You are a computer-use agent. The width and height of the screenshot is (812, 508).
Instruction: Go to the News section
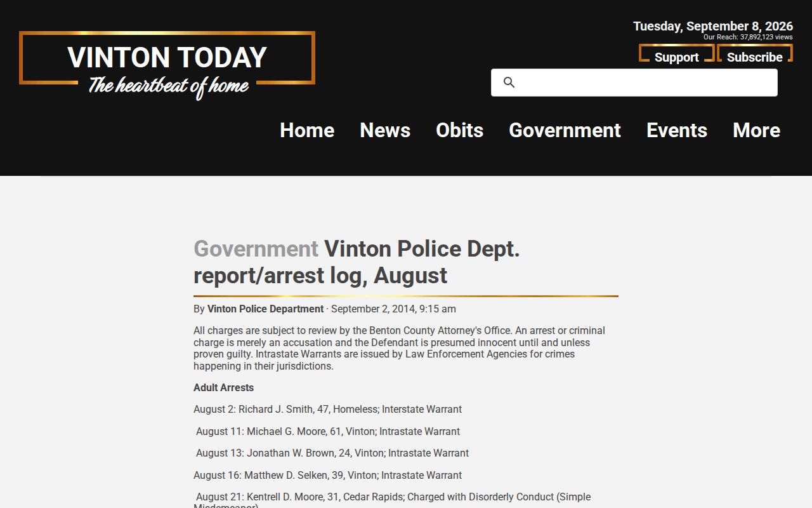click(385, 130)
